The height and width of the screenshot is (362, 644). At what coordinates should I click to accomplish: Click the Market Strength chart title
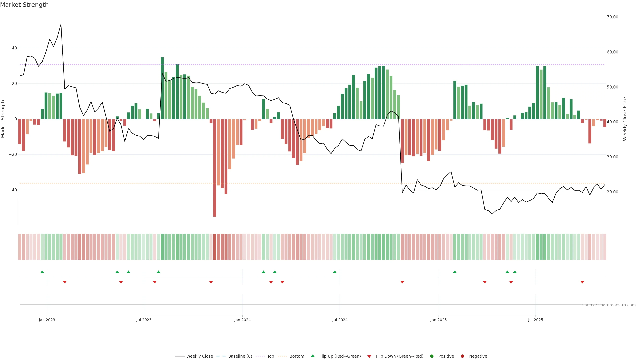[x=24, y=5]
